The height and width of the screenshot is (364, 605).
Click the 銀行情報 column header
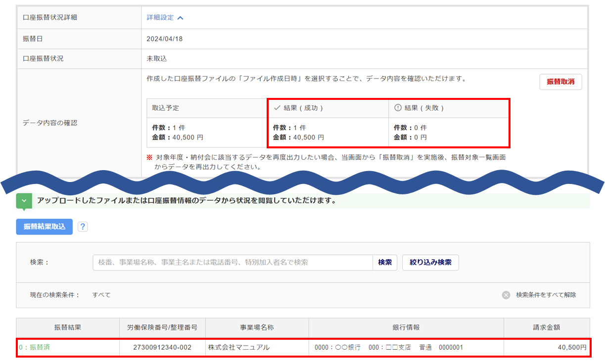click(x=406, y=327)
